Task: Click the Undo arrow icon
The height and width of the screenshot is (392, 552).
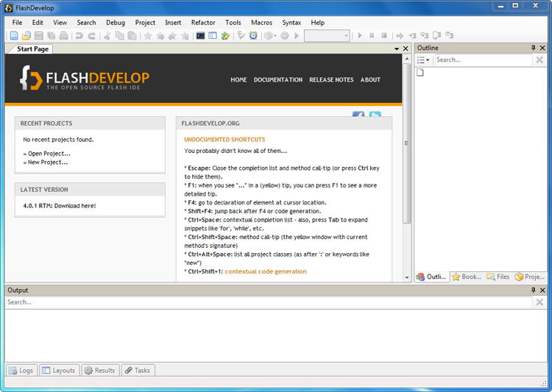Action: [x=79, y=35]
